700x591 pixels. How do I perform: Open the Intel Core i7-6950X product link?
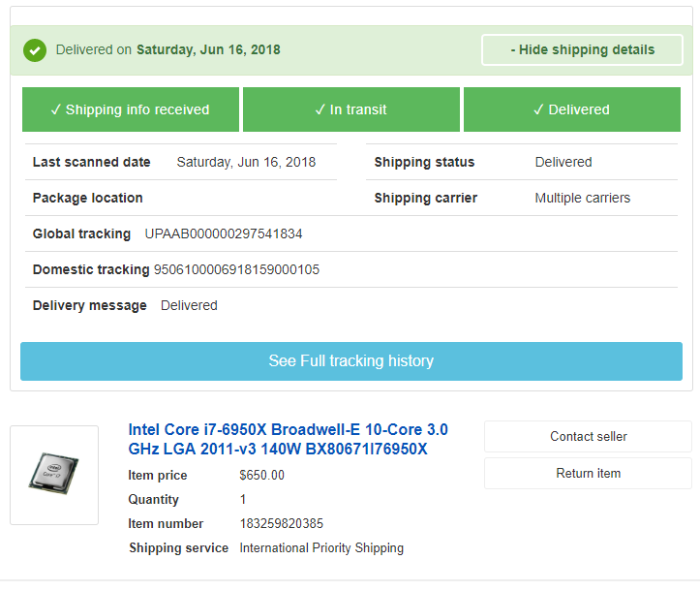pos(288,439)
